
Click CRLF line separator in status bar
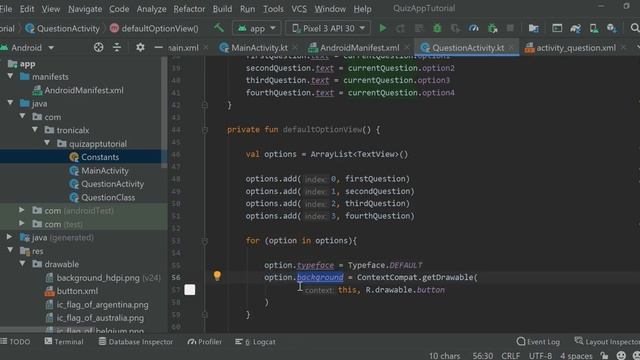[x=511, y=356]
